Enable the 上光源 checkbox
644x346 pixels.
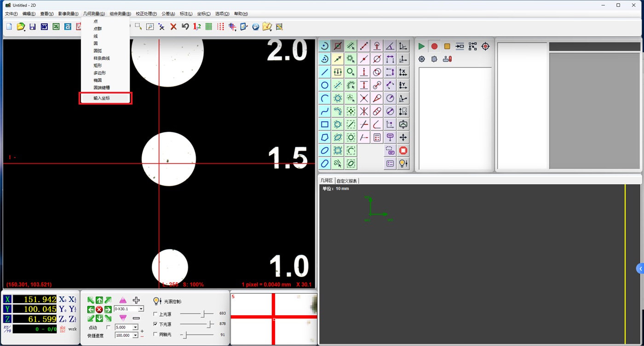pos(155,314)
